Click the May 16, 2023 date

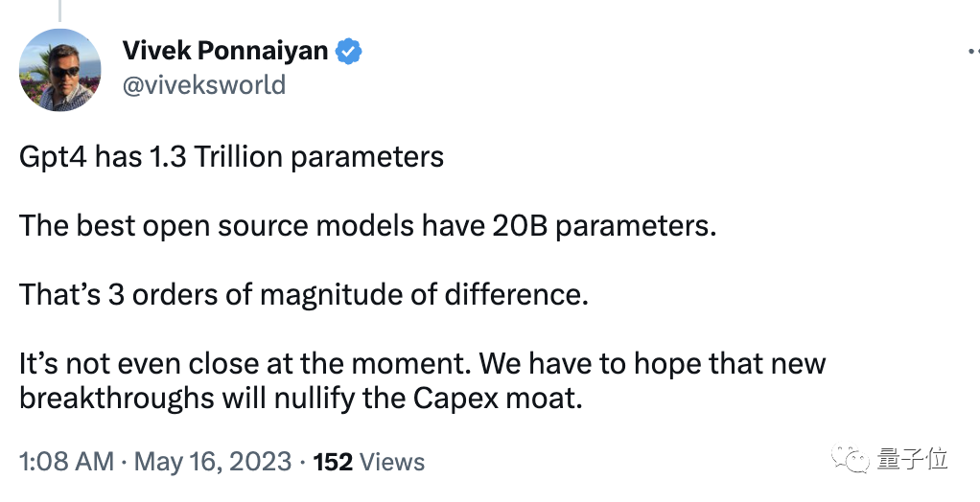coord(212,462)
